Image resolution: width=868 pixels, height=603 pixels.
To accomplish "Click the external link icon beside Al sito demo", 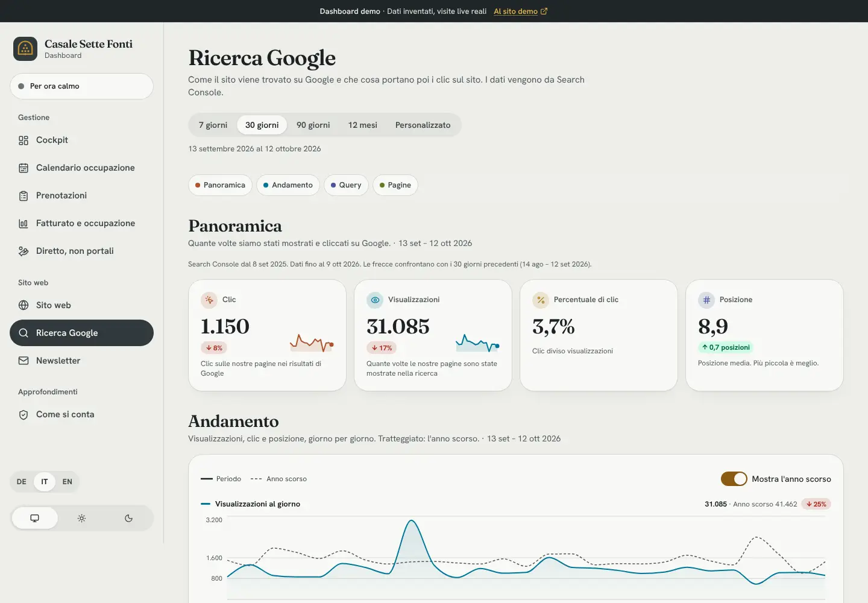I will pos(544,11).
